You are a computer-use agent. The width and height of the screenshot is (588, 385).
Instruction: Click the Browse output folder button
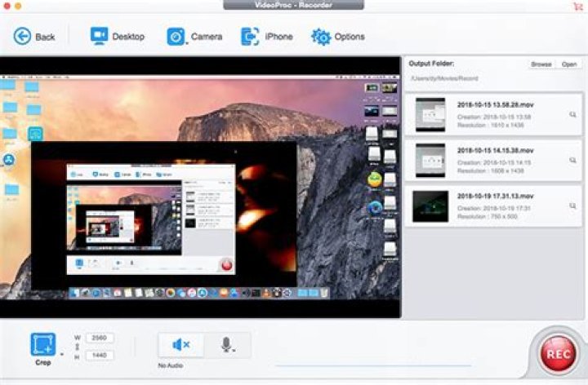[x=541, y=64]
